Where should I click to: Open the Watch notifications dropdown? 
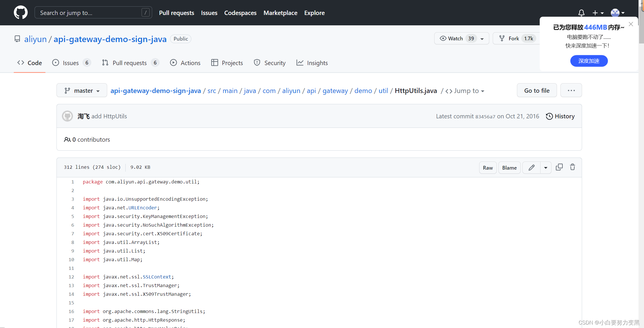pos(461,39)
